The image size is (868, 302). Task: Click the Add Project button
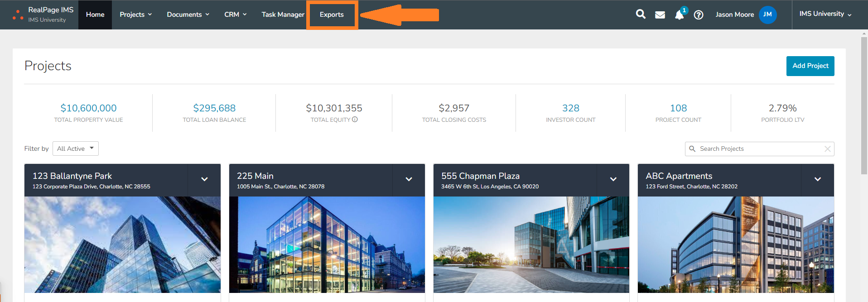coord(810,66)
